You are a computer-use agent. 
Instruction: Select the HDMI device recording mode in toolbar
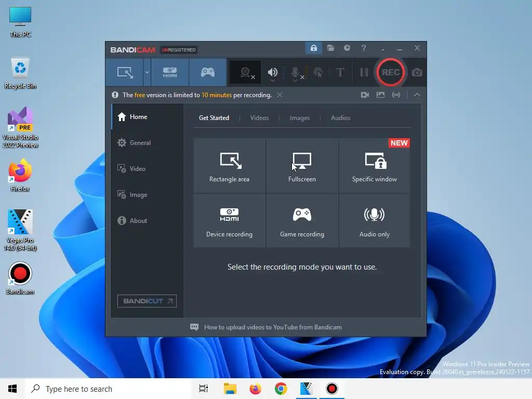click(170, 72)
